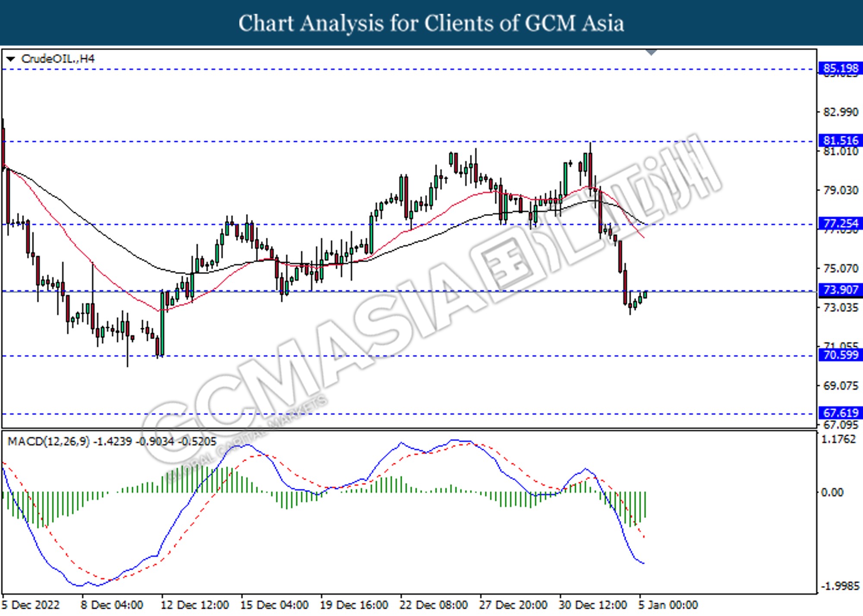Select the 67.619 support level label
This screenshot has width=863, height=616.
[841, 413]
